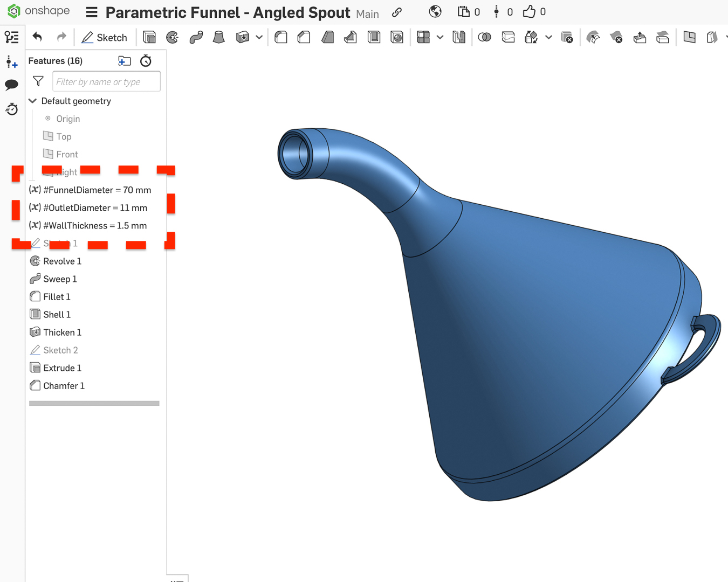Open the comments panel in left sidebar

11,85
